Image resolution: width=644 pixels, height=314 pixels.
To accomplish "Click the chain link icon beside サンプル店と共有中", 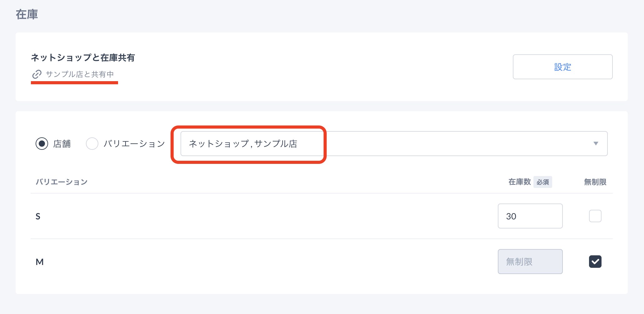I will pos(37,74).
